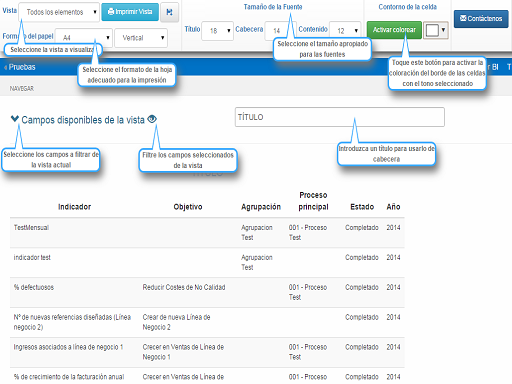Click the NAVEGAR menu label
Viewport: 512px width, 384px height.
(x=22, y=88)
